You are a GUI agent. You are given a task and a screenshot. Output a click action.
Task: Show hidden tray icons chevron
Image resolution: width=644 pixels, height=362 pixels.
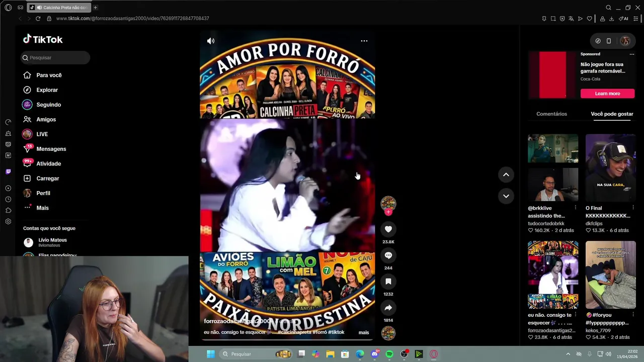[568, 354]
